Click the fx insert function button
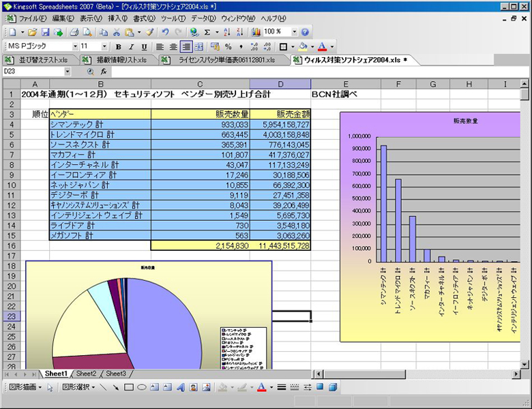Viewport: 532px width, 409px height. 104,72
